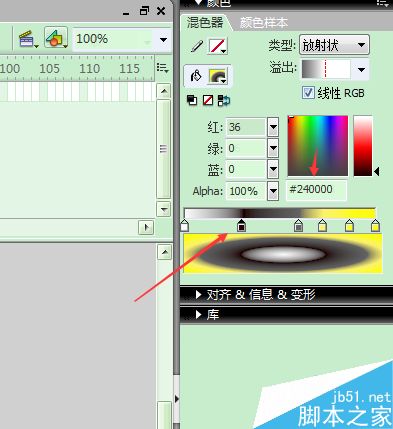The height and width of the screenshot is (429, 393).
Task: Click the panel collapse arrow on divider
Action: pyautogui.click(x=176, y=399)
